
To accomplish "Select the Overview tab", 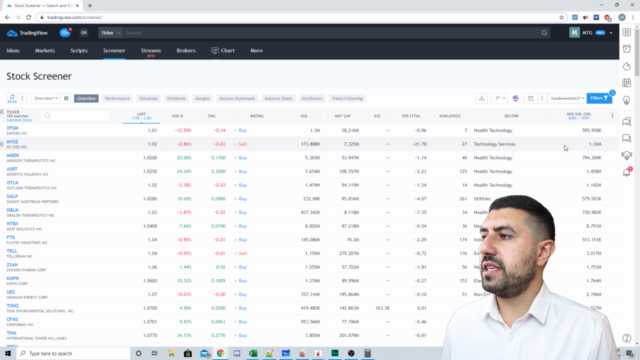I will 87,98.
